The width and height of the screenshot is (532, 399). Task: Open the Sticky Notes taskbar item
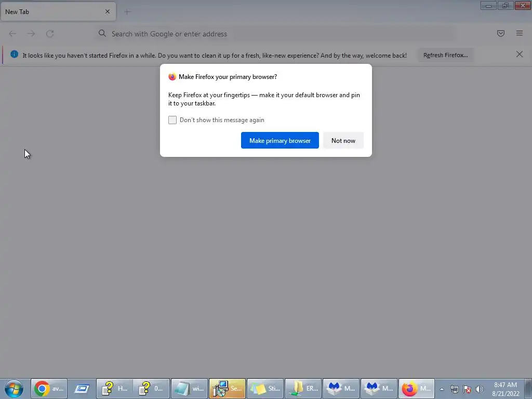coord(265,389)
